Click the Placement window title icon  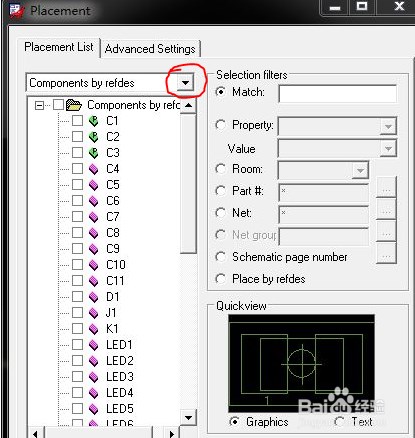point(17,10)
